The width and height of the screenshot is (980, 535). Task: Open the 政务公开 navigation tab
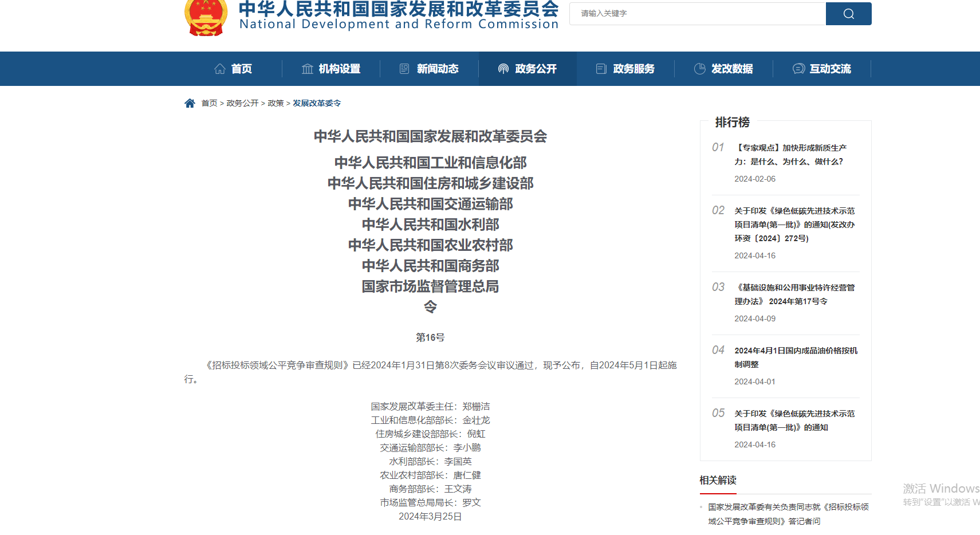tap(528, 69)
